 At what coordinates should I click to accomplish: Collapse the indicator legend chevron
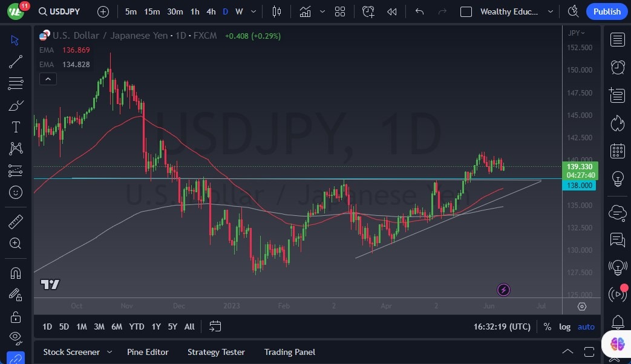point(48,79)
